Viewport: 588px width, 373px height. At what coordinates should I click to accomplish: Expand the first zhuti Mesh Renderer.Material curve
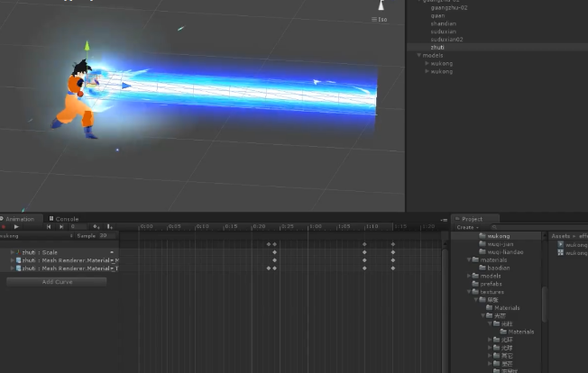click(13, 260)
